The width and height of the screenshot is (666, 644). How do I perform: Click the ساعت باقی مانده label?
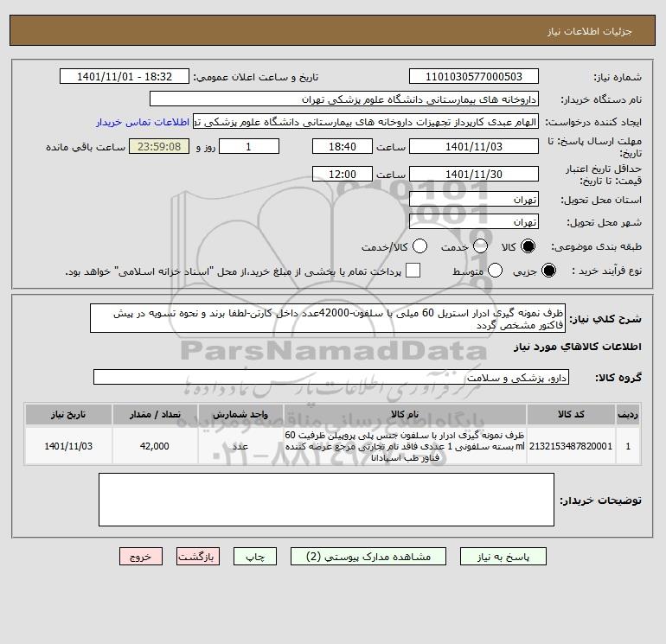[x=86, y=147]
